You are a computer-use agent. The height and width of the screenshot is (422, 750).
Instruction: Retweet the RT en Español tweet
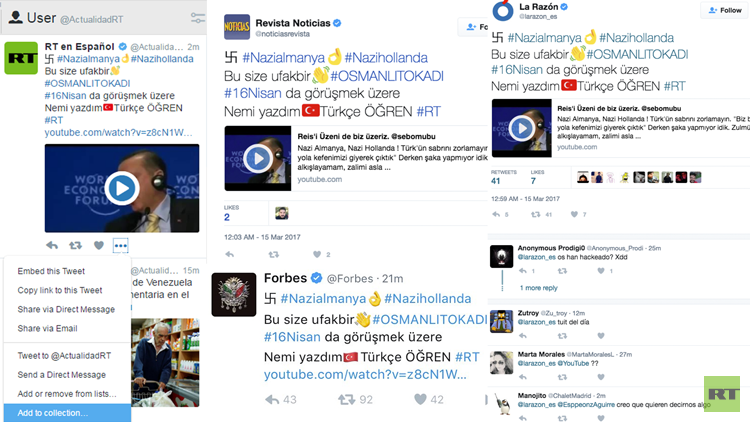click(x=75, y=245)
